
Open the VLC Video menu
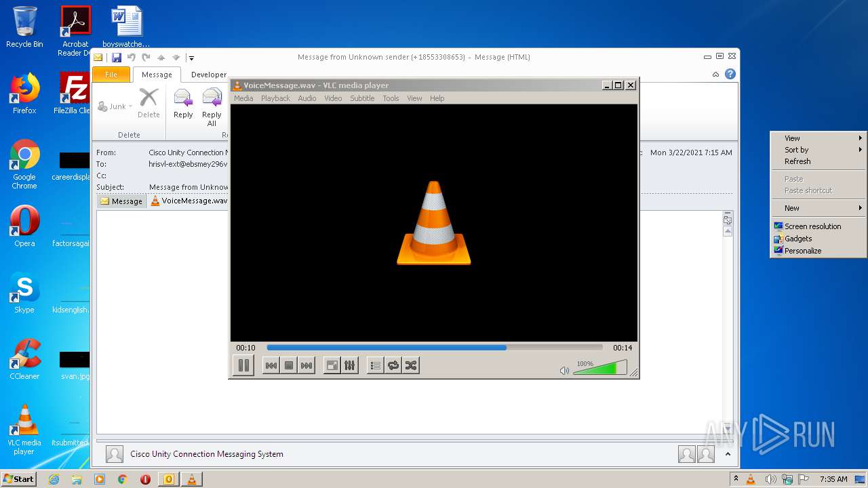point(333,98)
